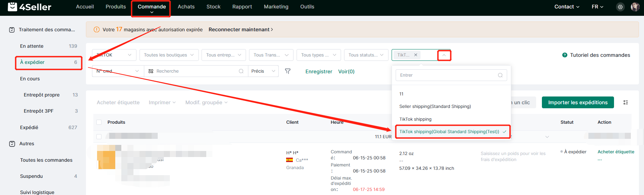Click the 4Seller logo
Screen dimensions: 644x195
tap(29, 7)
